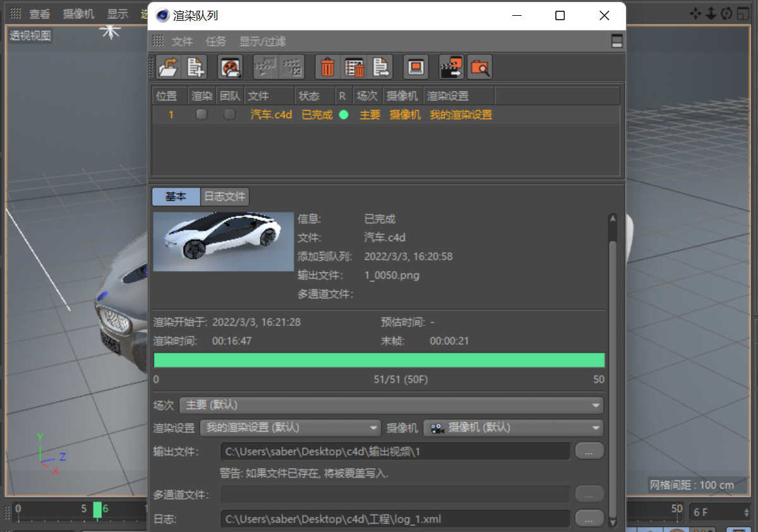Viewport: 758px width, 532px height.
Task: Toggle the team checkbox for 汽车.c4d
Action: pyautogui.click(x=229, y=114)
